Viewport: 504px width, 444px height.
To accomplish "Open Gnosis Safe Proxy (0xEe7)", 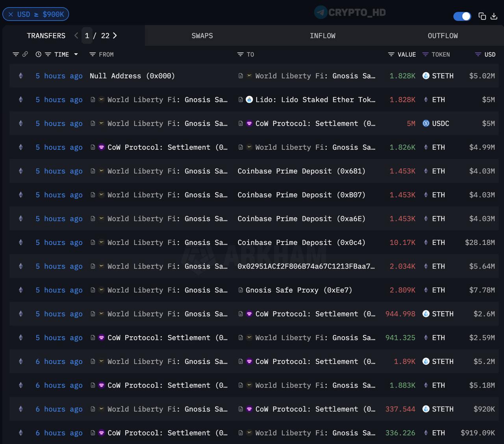I will (x=299, y=290).
